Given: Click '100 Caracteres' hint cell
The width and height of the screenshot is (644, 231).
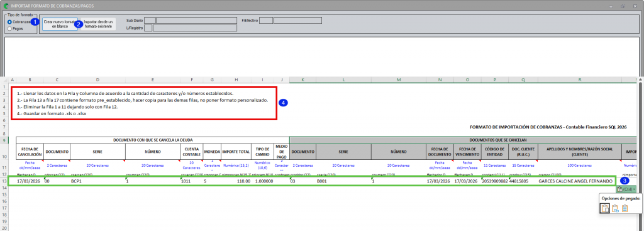Looking at the screenshot, I should (579, 166).
